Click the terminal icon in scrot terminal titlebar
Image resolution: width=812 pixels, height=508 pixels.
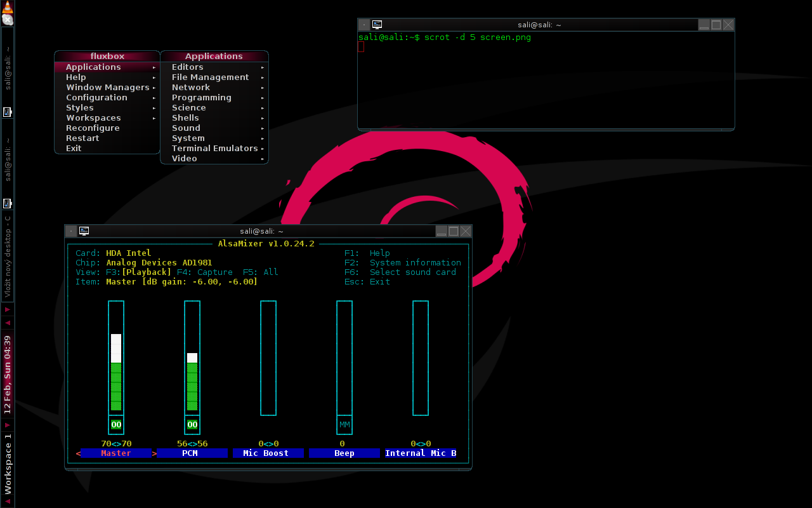point(377,25)
